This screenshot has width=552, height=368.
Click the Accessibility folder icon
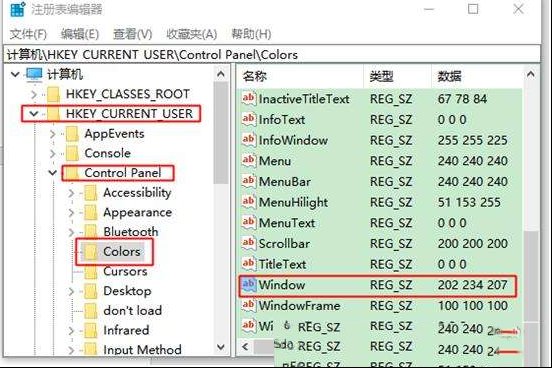tap(91, 193)
